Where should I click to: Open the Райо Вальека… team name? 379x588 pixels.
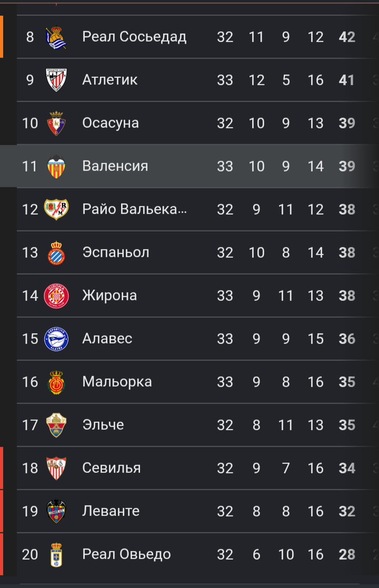[x=134, y=209]
